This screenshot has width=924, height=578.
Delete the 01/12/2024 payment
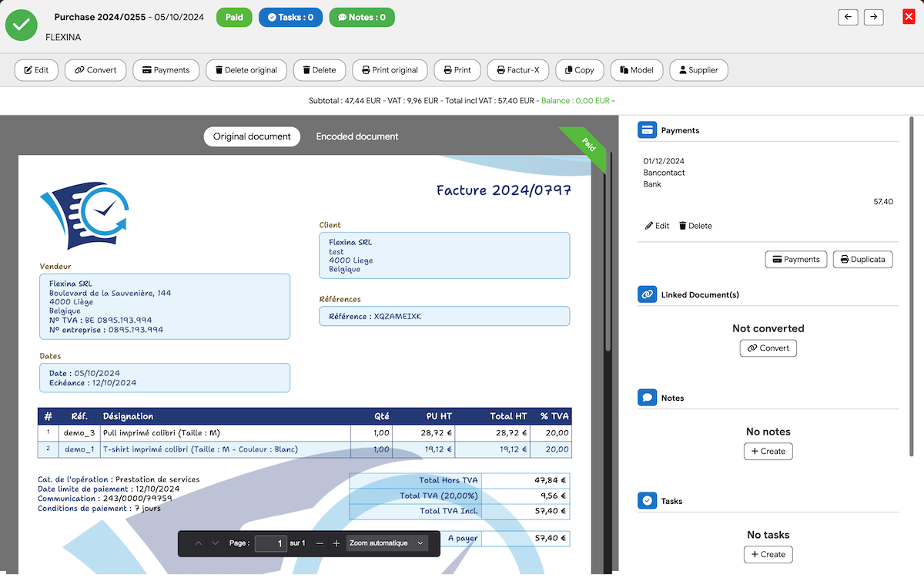tap(695, 226)
